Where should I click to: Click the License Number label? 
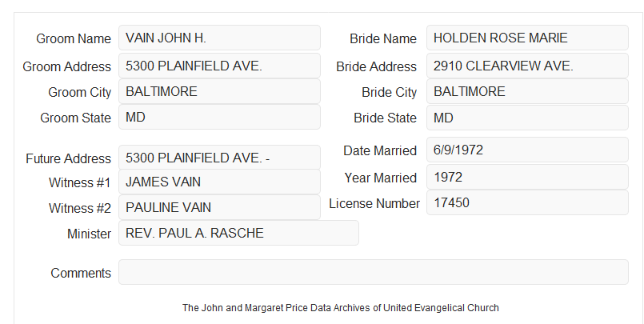[x=374, y=204]
